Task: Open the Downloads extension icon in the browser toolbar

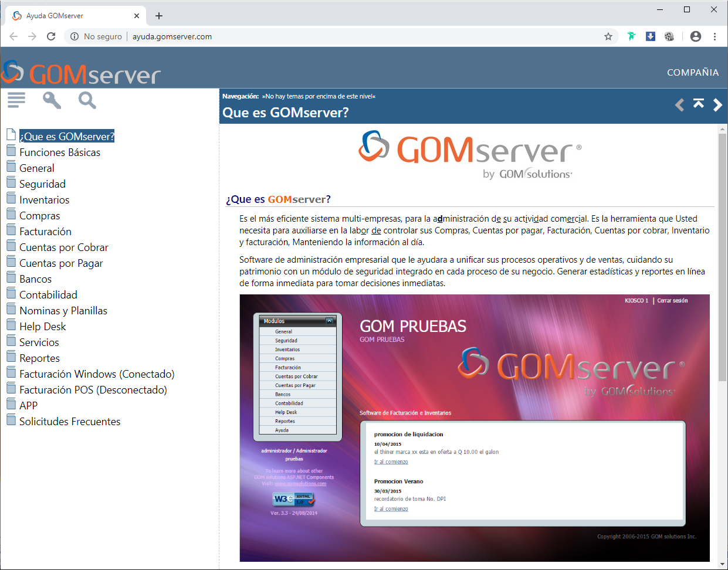Action: click(650, 36)
